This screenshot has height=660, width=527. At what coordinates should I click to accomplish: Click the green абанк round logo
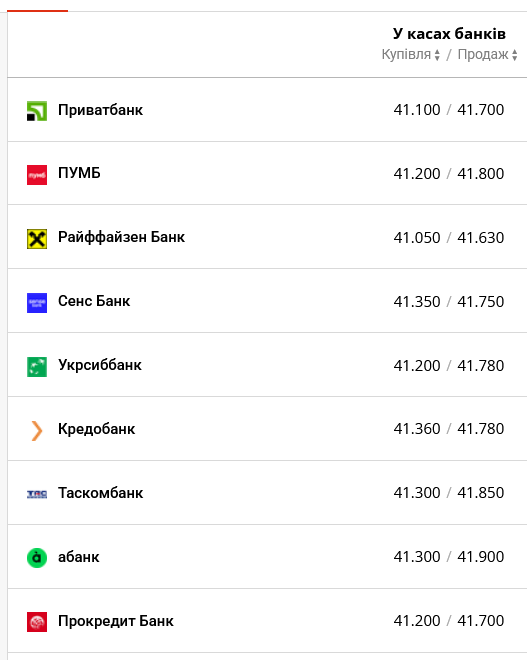pos(37,558)
